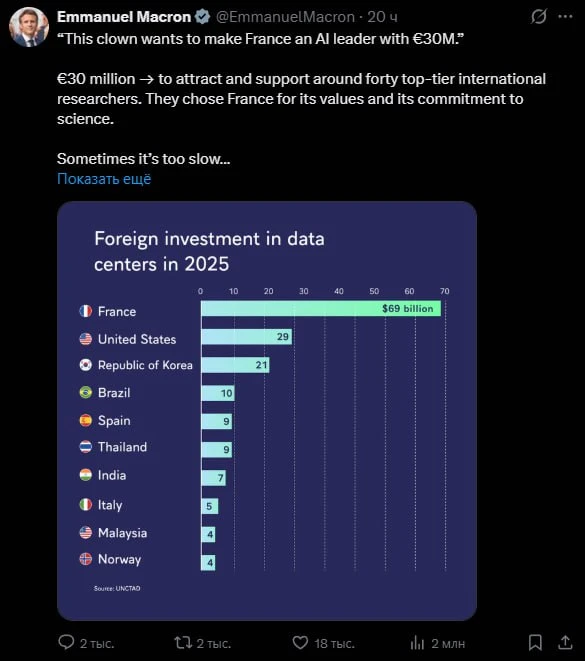Open the data centers chart image
585x661 pixels.
pos(267,411)
